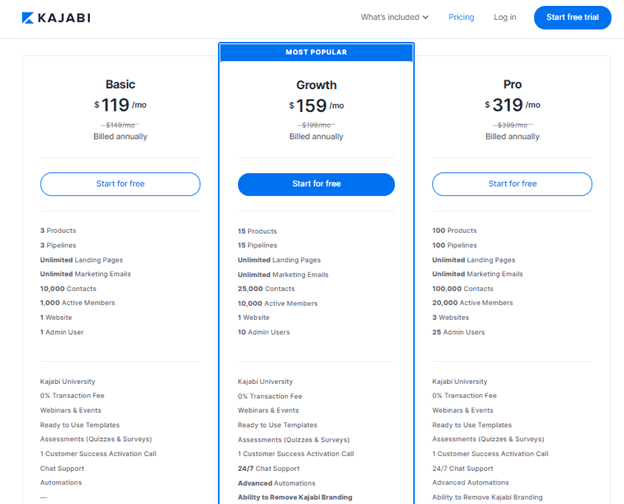The width and height of the screenshot is (624, 504).
Task: Click the Kajabi logo
Action: [x=56, y=18]
